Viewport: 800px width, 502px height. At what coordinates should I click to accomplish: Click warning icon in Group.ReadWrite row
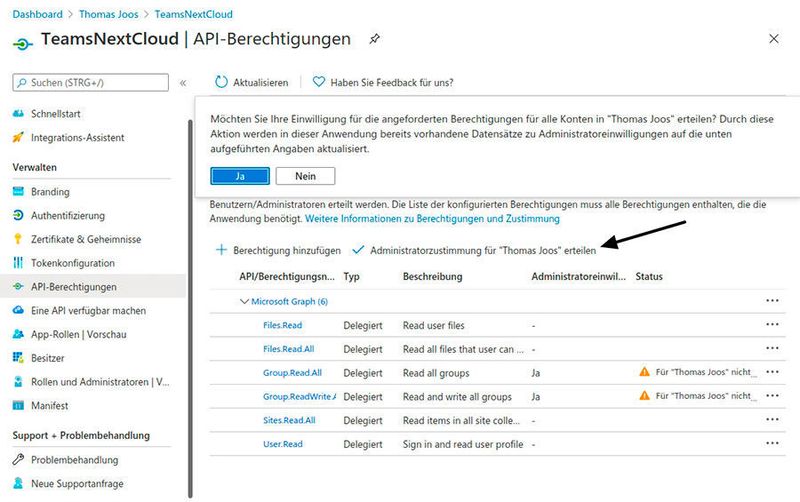pos(644,395)
